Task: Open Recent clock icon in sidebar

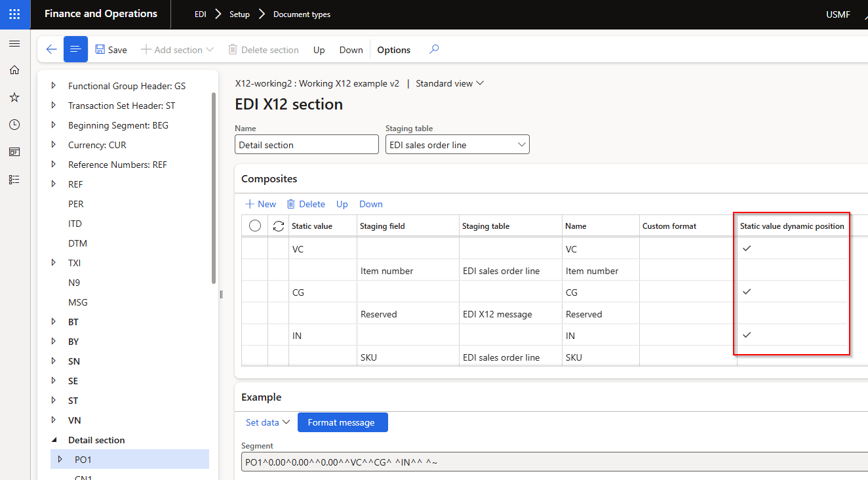Action: pos(14,125)
